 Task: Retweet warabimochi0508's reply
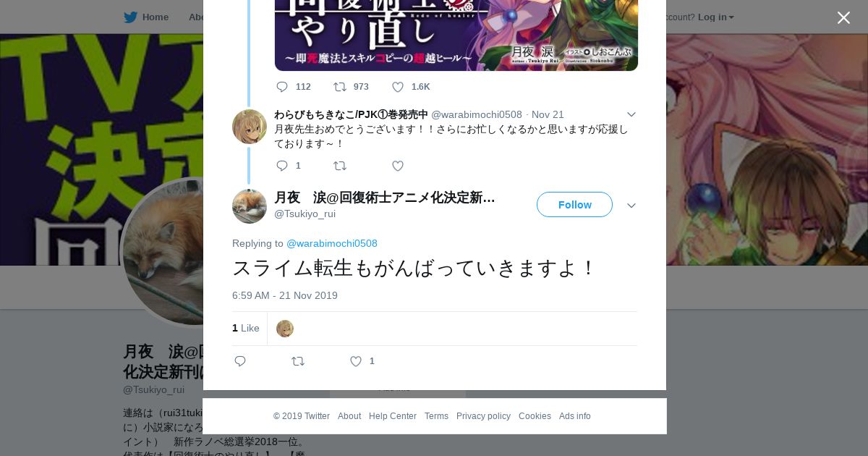(x=340, y=166)
